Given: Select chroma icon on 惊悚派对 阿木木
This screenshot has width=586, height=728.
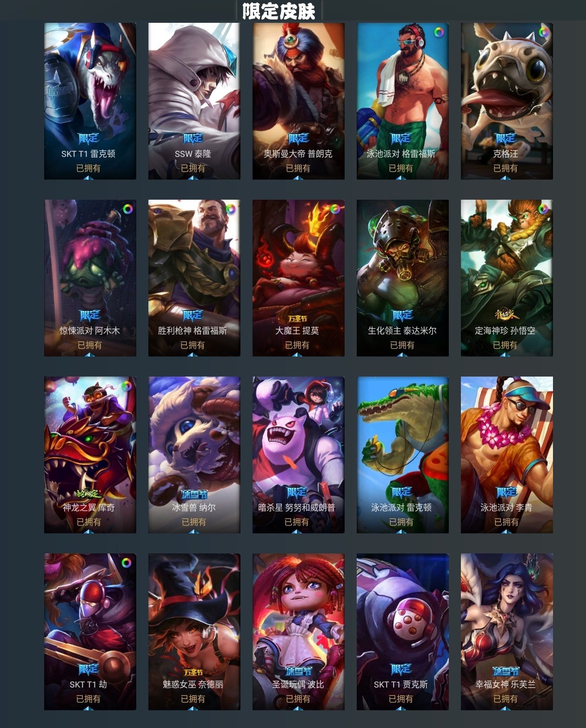Looking at the screenshot, I should [127, 209].
